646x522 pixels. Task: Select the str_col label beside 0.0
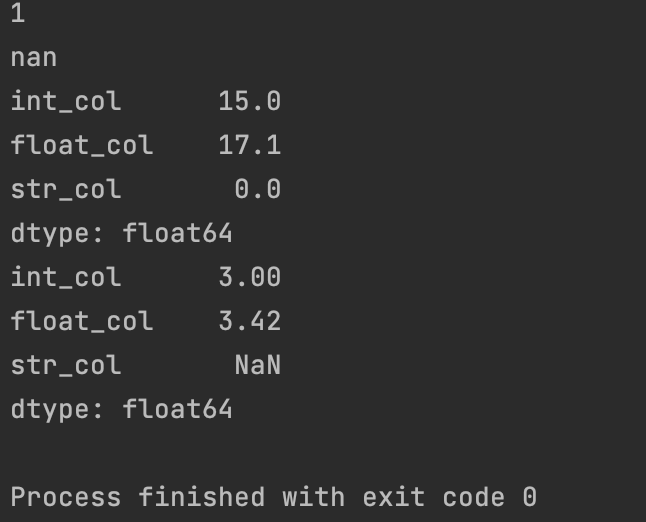coord(66,189)
